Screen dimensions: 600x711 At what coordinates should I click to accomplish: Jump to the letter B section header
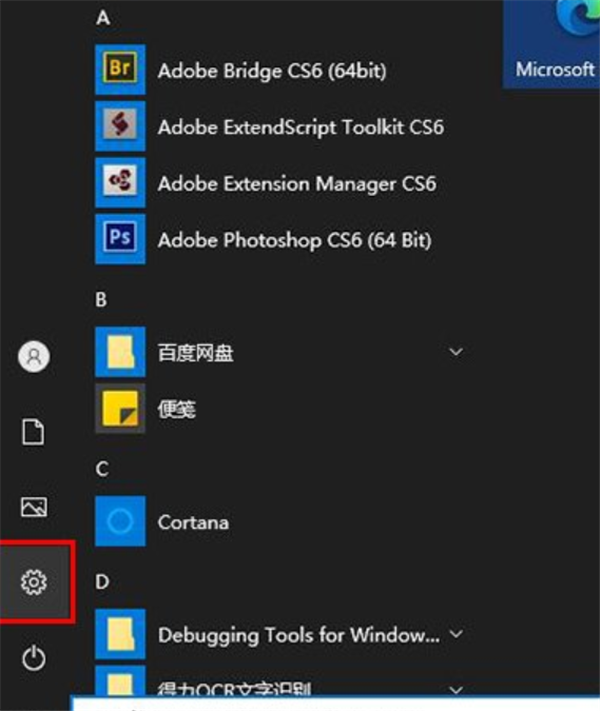pyautogui.click(x=101, y=300)
